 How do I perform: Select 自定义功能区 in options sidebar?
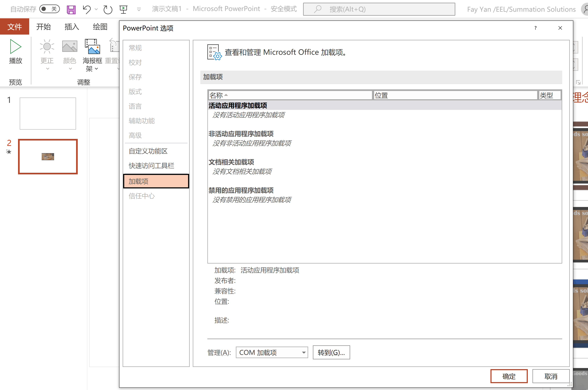click(148, 151)
